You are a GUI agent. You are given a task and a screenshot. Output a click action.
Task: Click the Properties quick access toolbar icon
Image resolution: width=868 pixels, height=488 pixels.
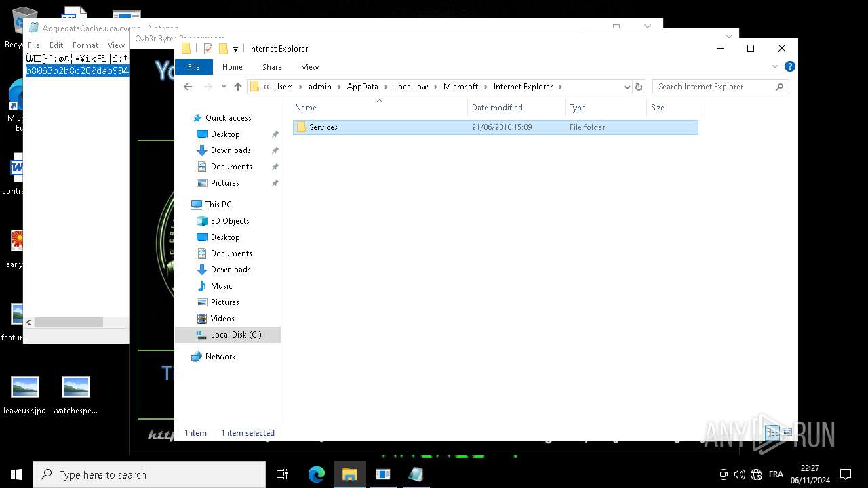[x=208, y=49]
